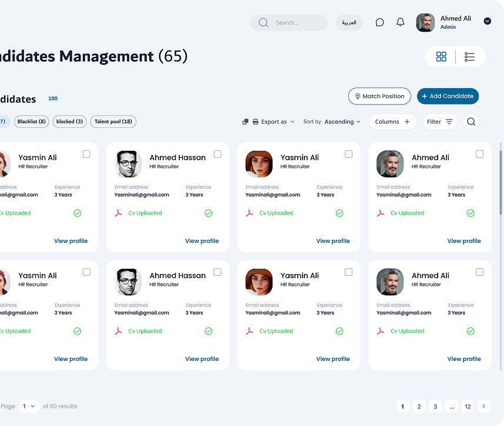This screenshot has height=426, width=504.
Task: Click green check on bottom-row orange-hat Yasmin Ali card
Action: point(340,331)
